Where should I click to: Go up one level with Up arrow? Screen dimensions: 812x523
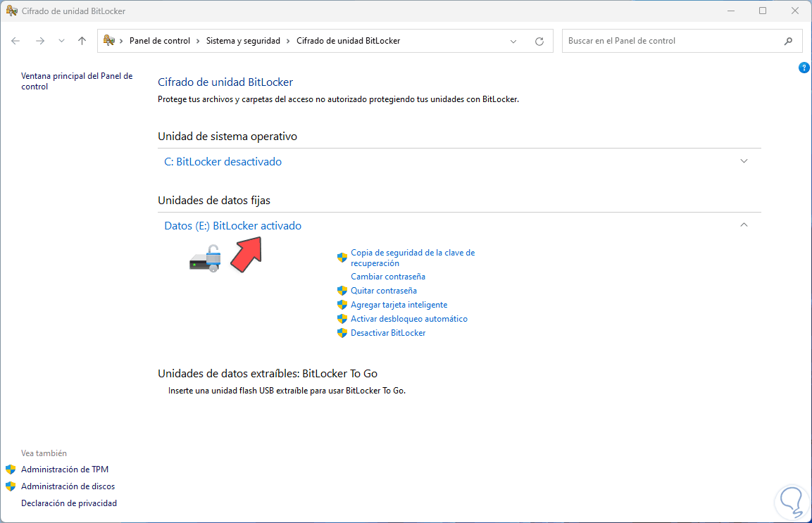pyautogui.click(x=82, y=41)
